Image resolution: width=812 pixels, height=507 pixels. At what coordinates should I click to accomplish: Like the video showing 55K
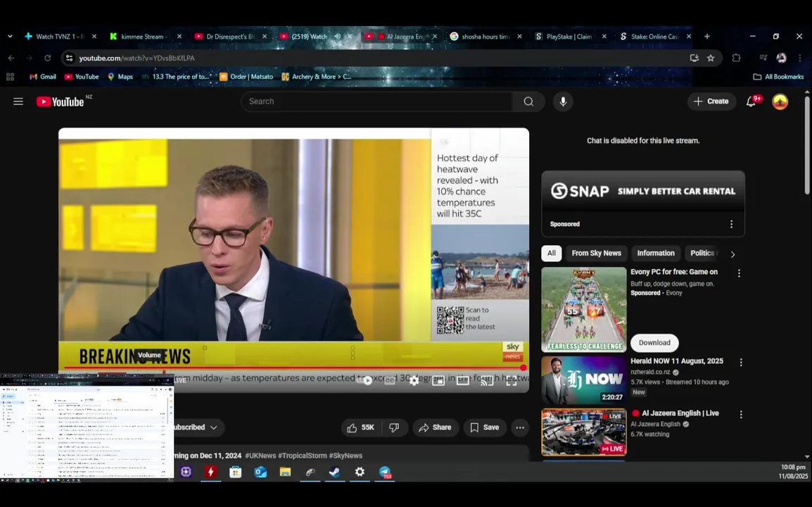pos(361,427)
